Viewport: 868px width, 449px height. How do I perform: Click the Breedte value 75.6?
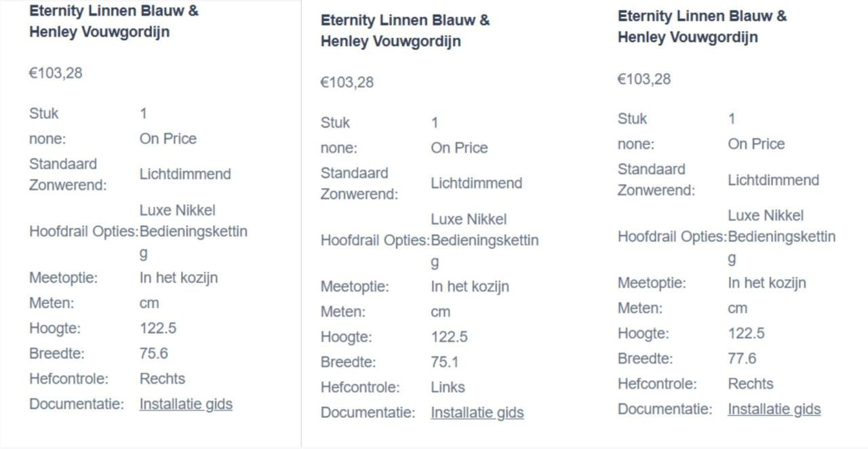click(154, 353)
